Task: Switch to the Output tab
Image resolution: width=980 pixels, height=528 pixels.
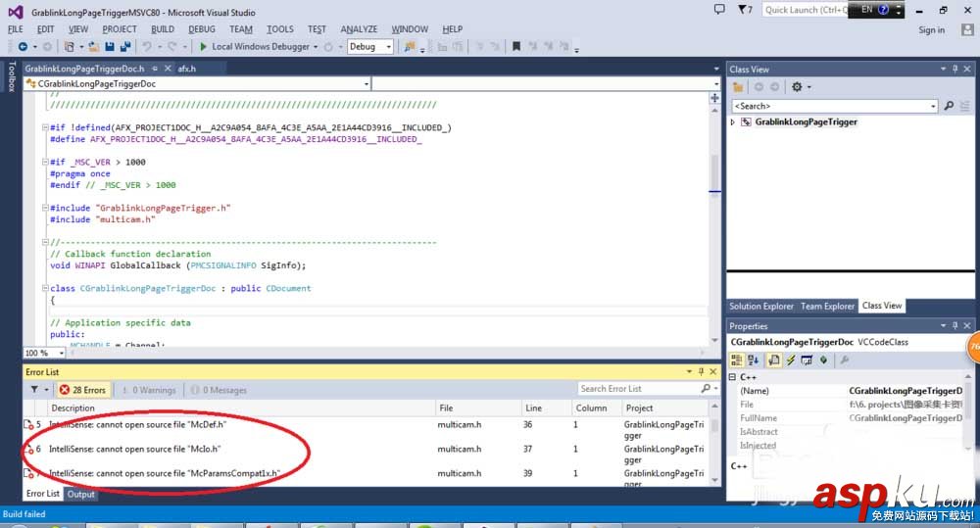Action: (x=80, y=495)
